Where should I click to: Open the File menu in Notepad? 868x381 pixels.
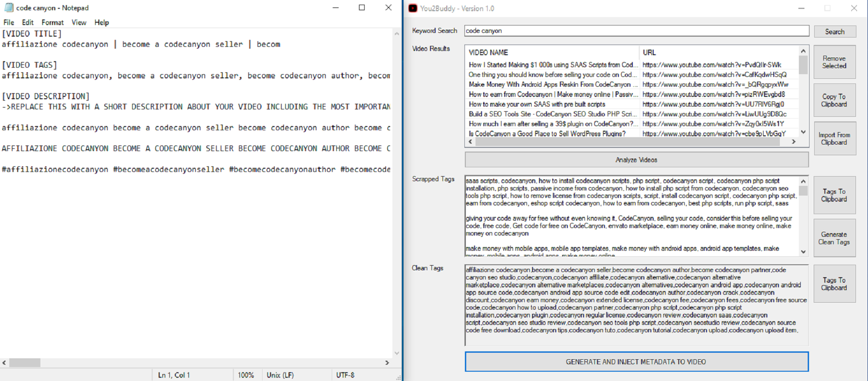(x=9, y=22)
